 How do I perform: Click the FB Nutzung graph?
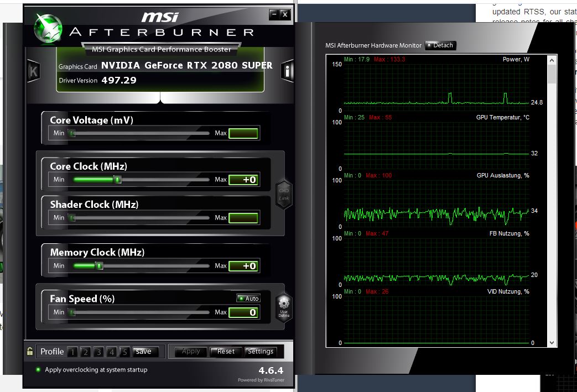point(436,261)
